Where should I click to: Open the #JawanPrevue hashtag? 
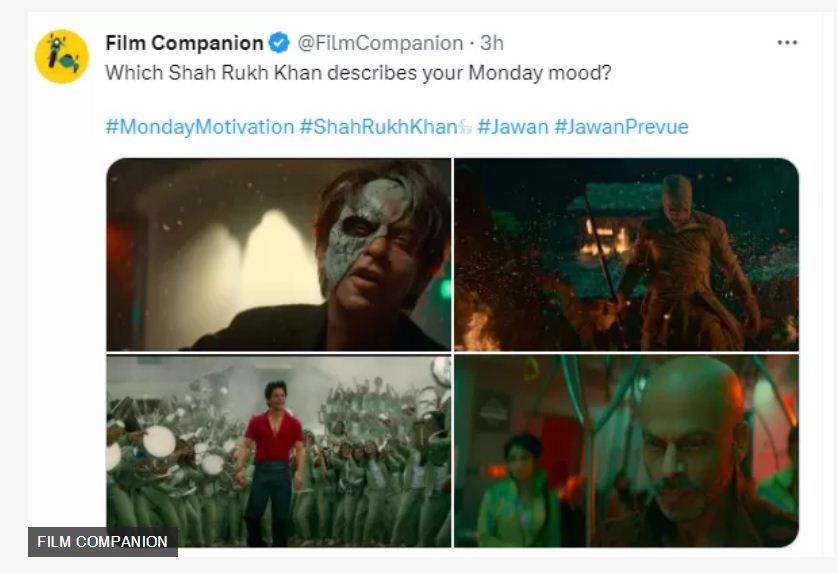(621, 127)
